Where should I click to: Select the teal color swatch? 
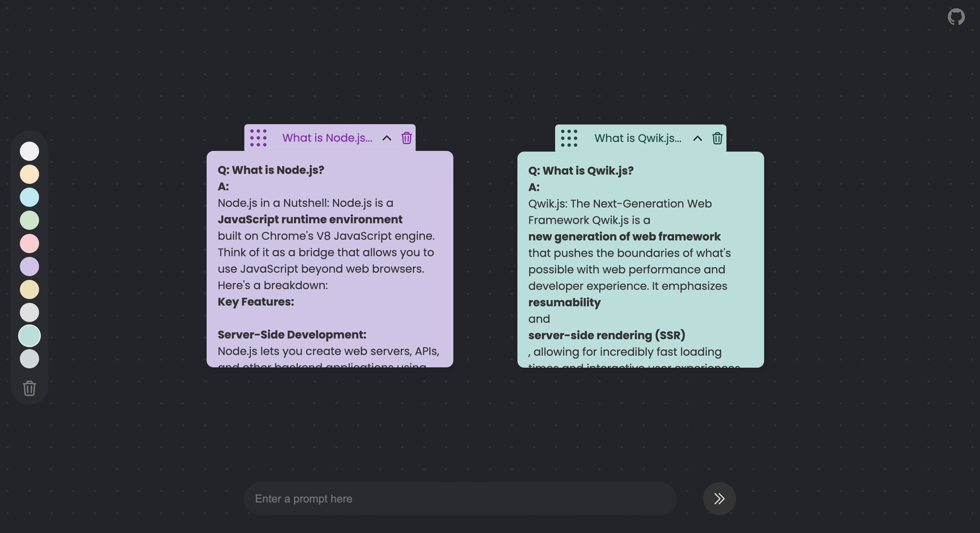coord(29,335)
